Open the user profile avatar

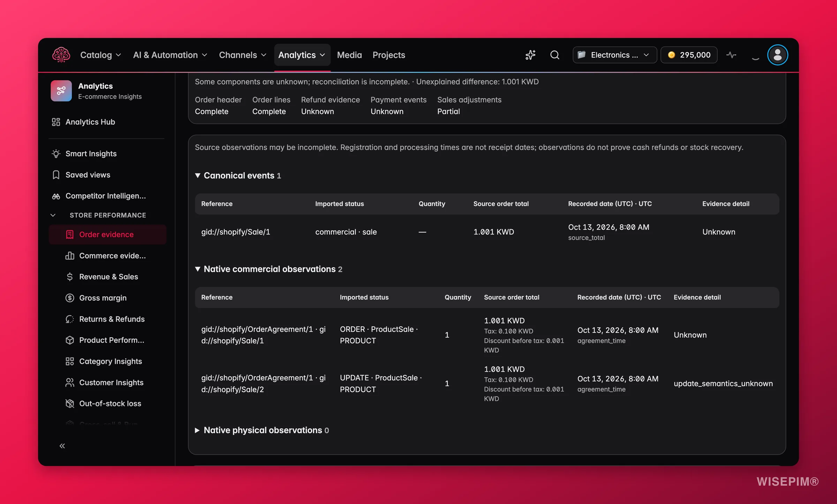coord(777,55)
